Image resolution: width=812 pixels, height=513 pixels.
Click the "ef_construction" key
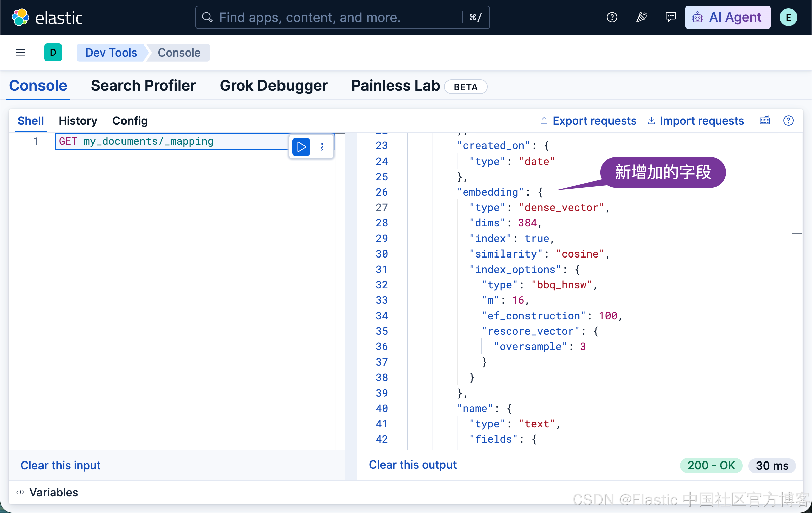[x=534, y=316]
